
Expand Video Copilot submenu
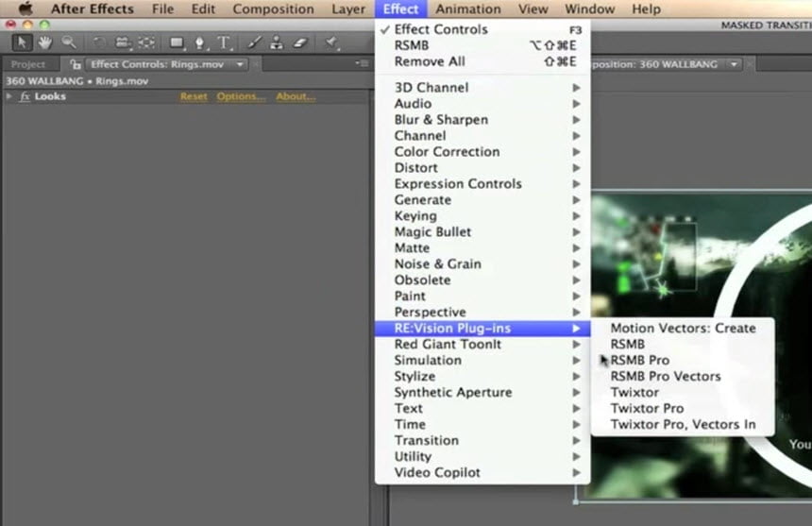(x=482, y=473)
